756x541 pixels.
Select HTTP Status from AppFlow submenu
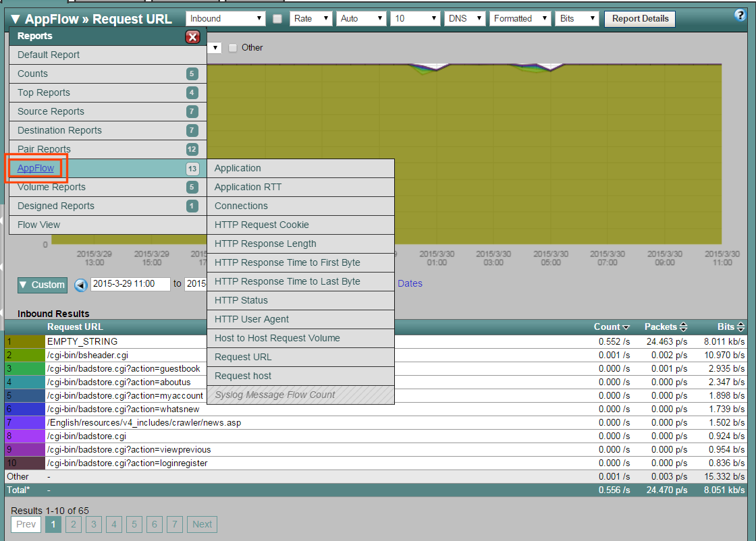[241, 300]
